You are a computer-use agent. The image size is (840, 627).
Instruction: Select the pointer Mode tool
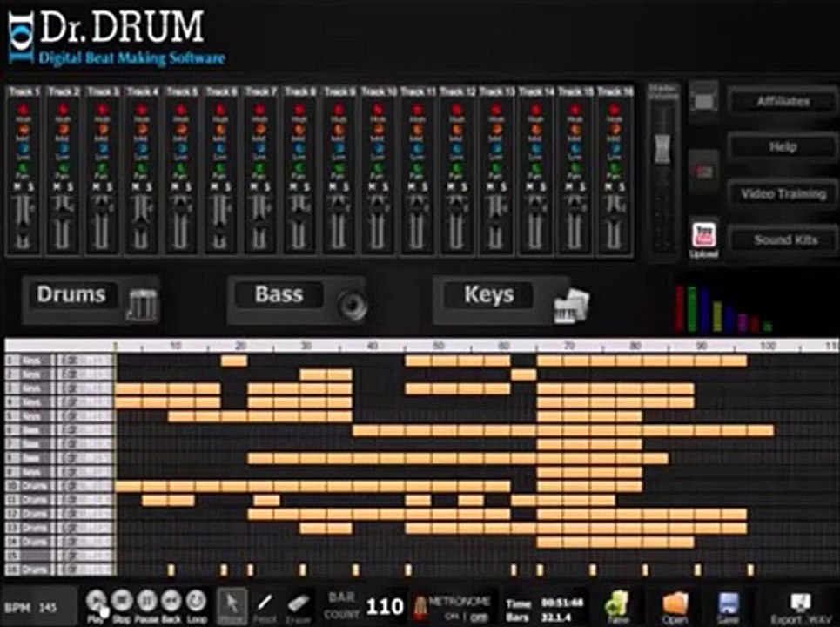[232, 605]
